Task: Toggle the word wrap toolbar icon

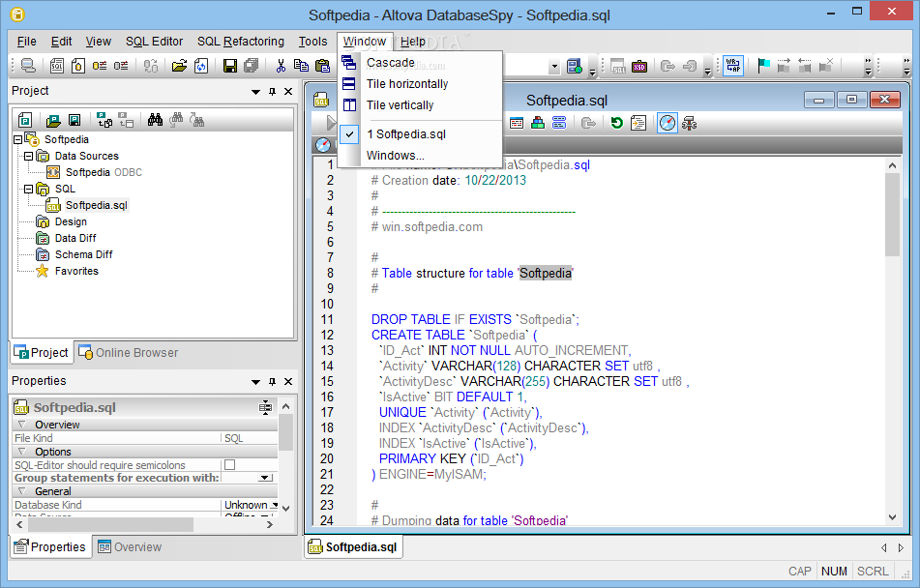Action: [733, 65]
